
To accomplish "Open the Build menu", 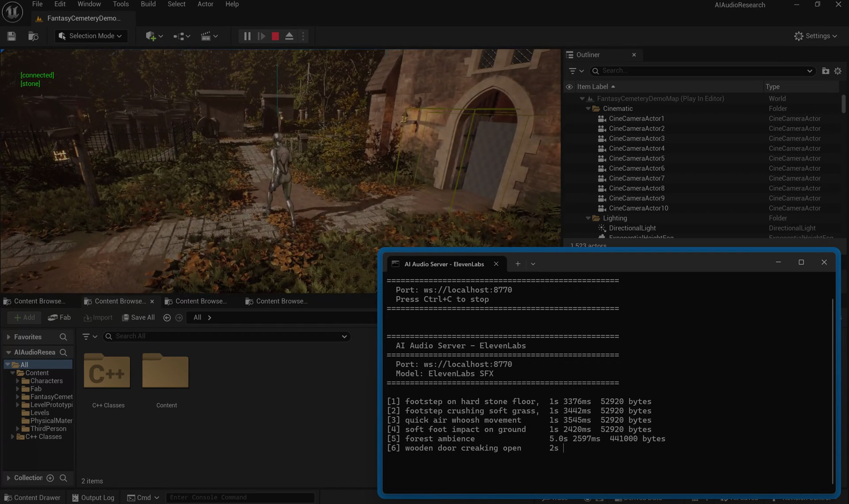I will pos(148,4).
